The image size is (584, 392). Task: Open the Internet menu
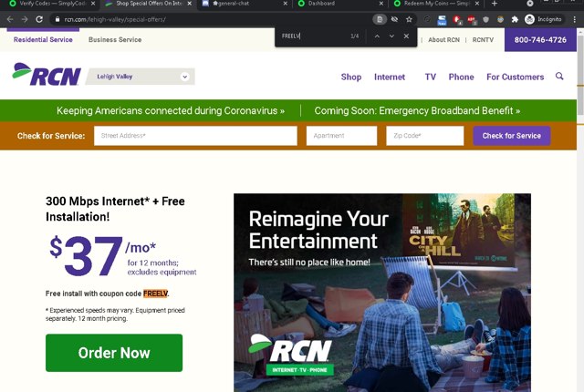[390, 77]
